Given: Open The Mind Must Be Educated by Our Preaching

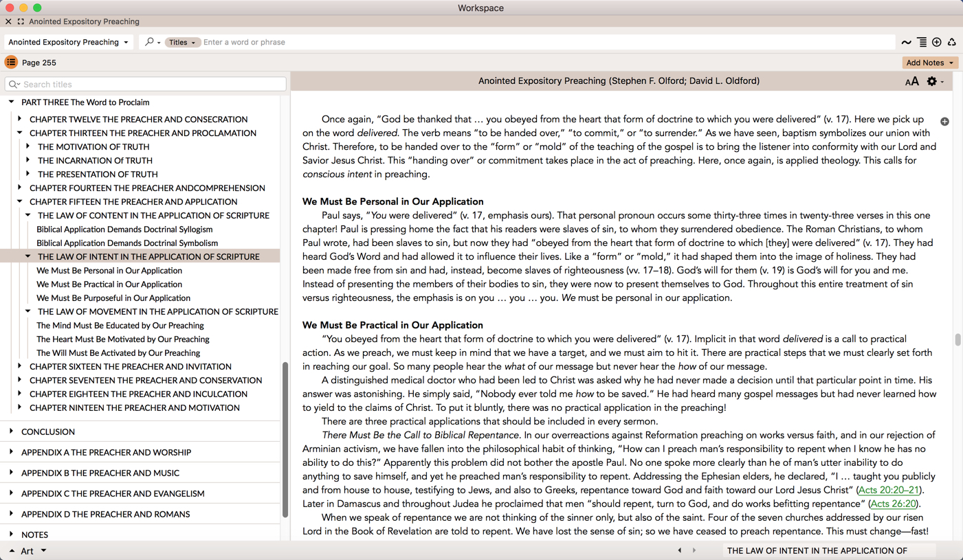Looking at the screenshot, I should pos(120,325).
